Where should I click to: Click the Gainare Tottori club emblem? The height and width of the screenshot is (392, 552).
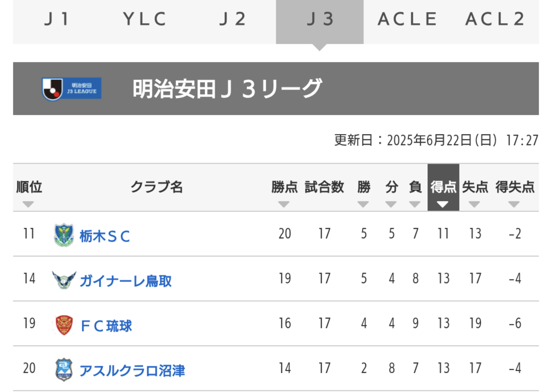[x=64, y=280]
